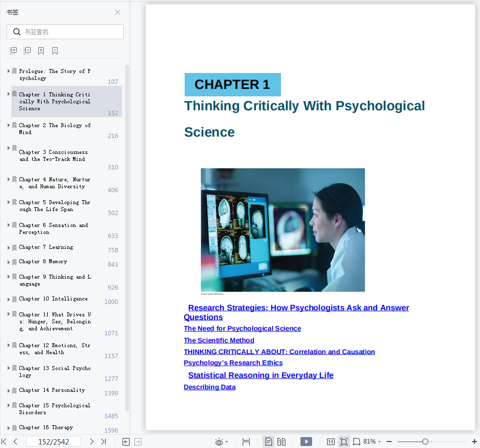Open Statistical Reasoning in Everyday Life link
The width and height of the screenshot is (480, 448).
tap(261, 375)
